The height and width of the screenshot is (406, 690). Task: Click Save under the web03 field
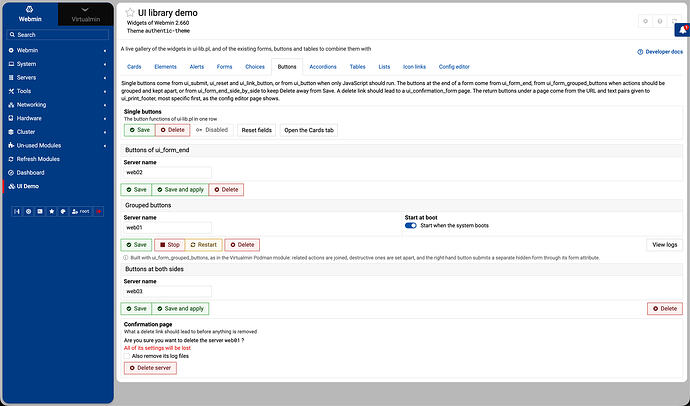(136, 309)
